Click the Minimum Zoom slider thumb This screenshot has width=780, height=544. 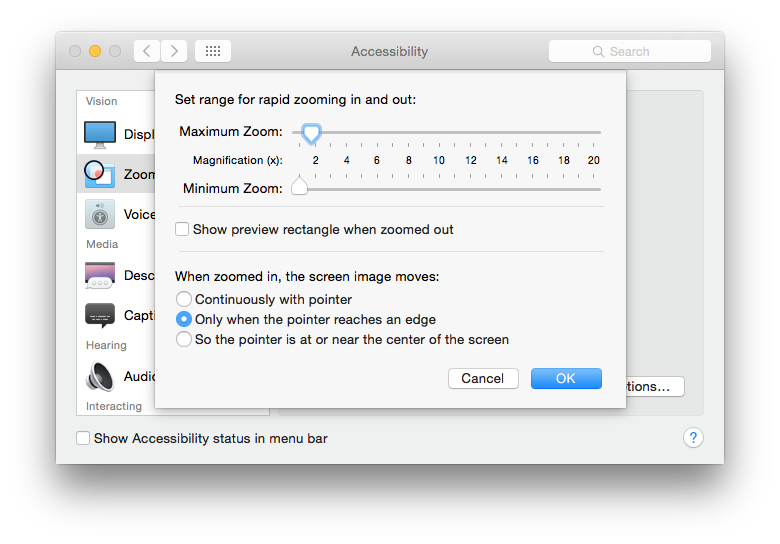pyautogui.click(x=299, y=185)
